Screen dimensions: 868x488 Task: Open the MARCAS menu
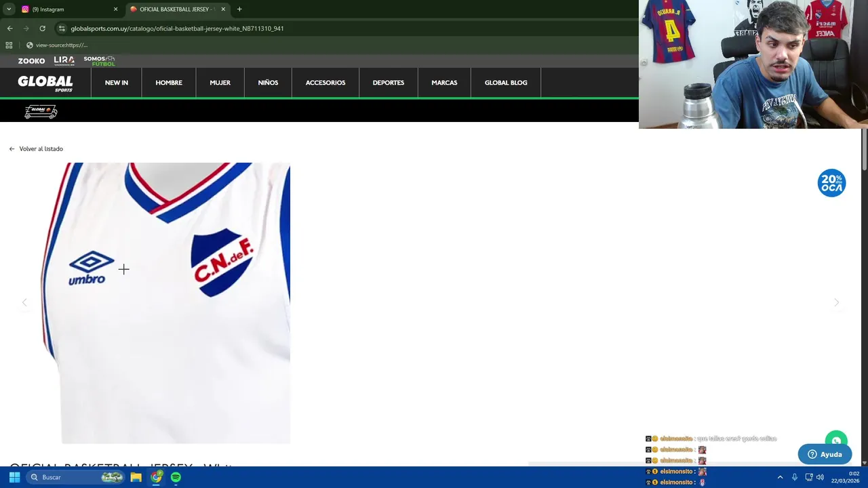pyautogui.click(x=444, y=83)
